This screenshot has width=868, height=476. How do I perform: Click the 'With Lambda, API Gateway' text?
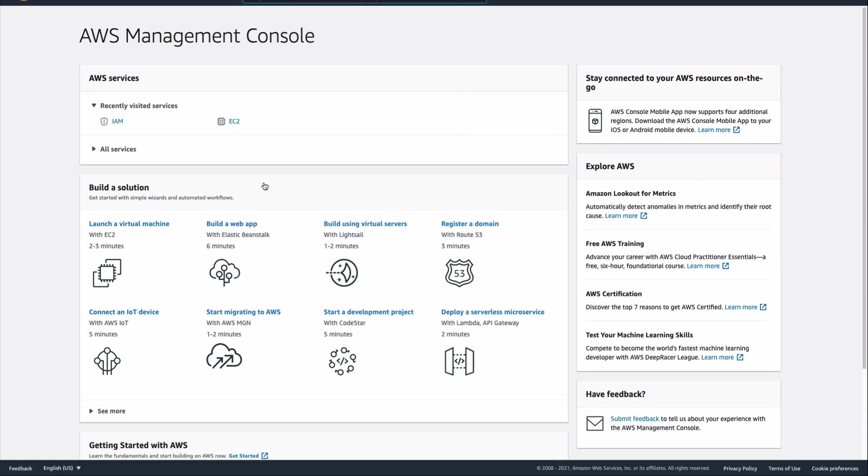[480, 323]
